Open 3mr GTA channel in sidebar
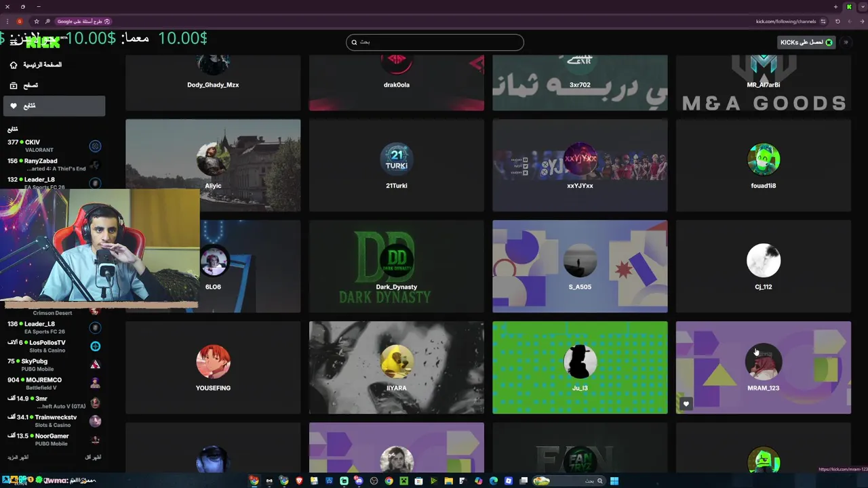868x488 pixels. click(x=54, y=402)
